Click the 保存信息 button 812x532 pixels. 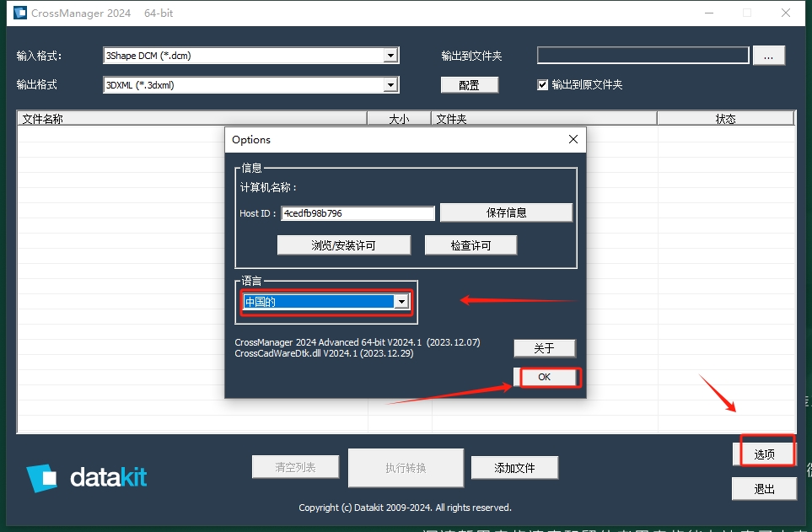(x=506, y=213)
